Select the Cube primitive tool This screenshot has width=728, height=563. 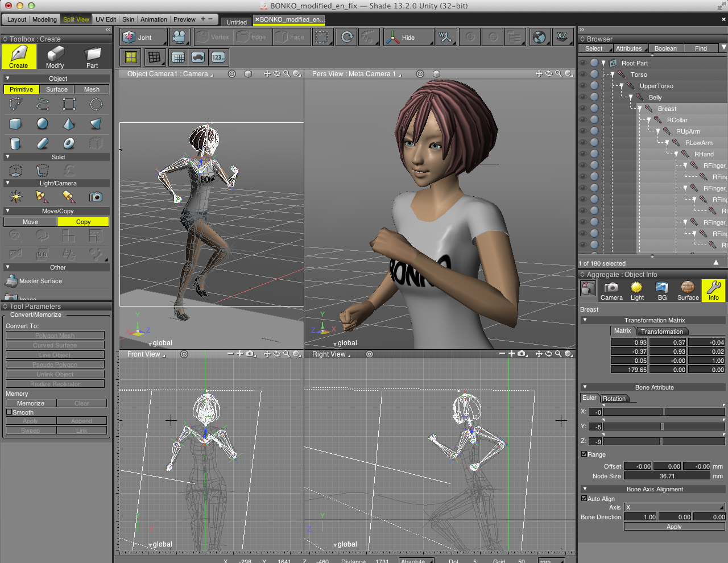(x=15, y=123)
